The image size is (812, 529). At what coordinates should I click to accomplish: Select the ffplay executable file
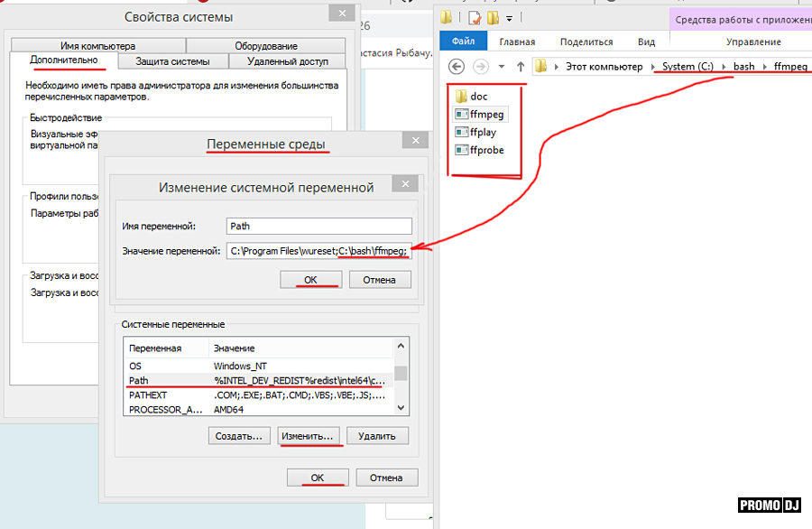point(482,132)
